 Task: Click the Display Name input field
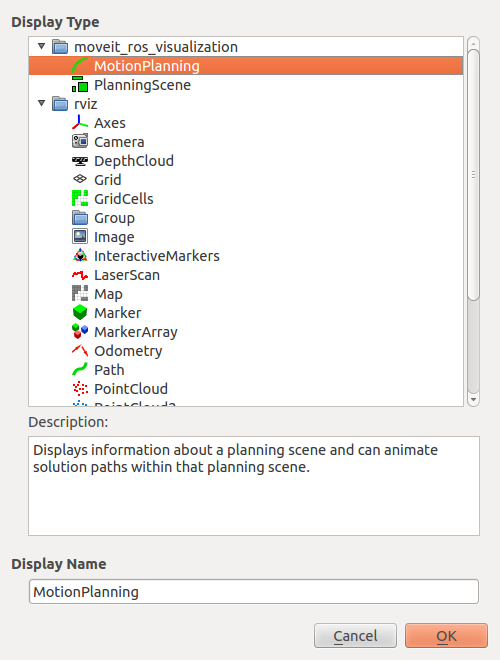pyautogui.click(x=254, y=591)
